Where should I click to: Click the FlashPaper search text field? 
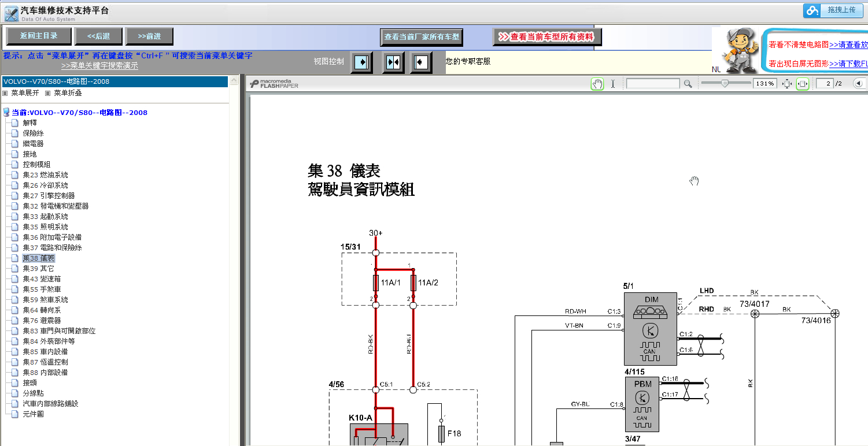(653, 84)
